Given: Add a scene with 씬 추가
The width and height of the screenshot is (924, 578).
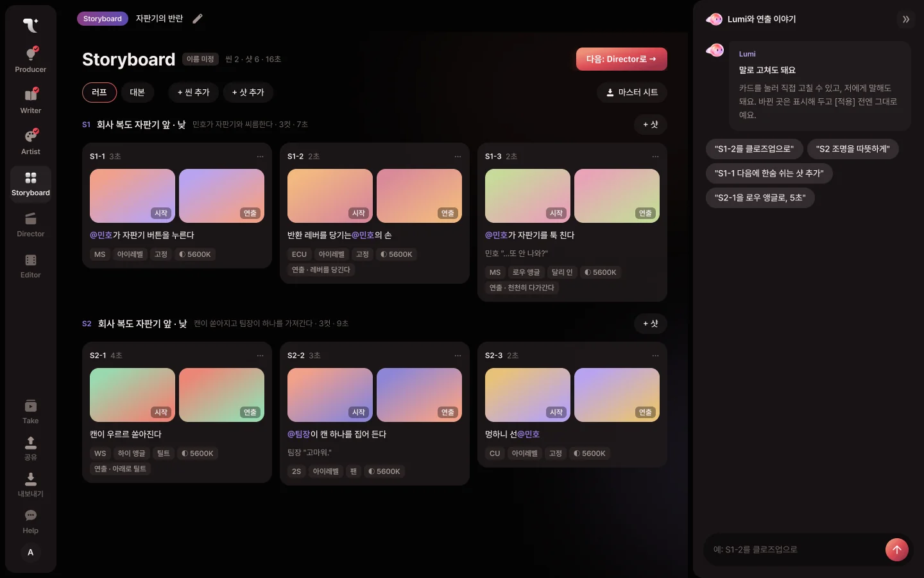Looking at the screenshot, I should point(194,92).
